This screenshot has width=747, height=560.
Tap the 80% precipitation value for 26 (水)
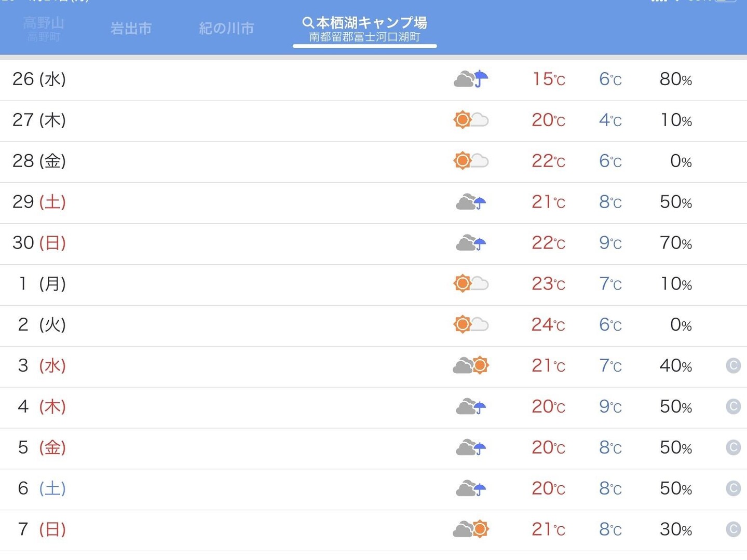[x=674, y=79]
